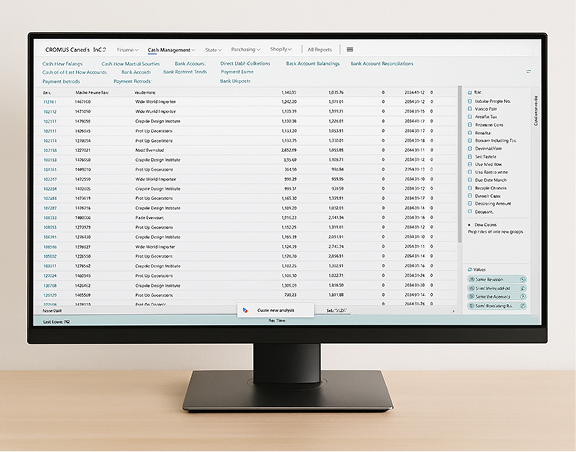Click the small arrow at the bottom scrollbar's right end
Image resolution: width=576 pixels, height=452 pixels.
coord(453,311)
